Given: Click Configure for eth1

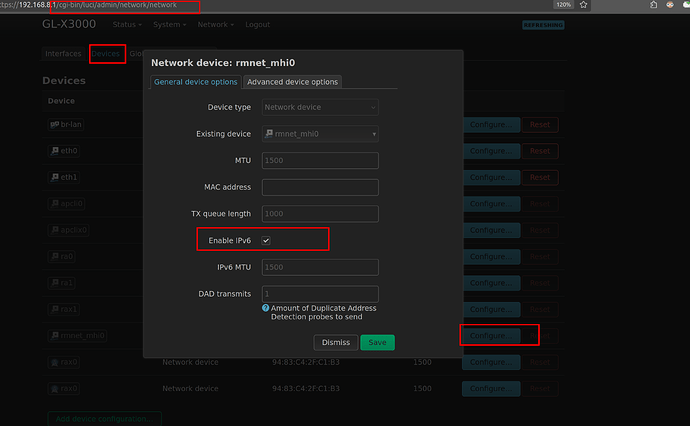Looking at the screenshot, I should click(491, 177).
